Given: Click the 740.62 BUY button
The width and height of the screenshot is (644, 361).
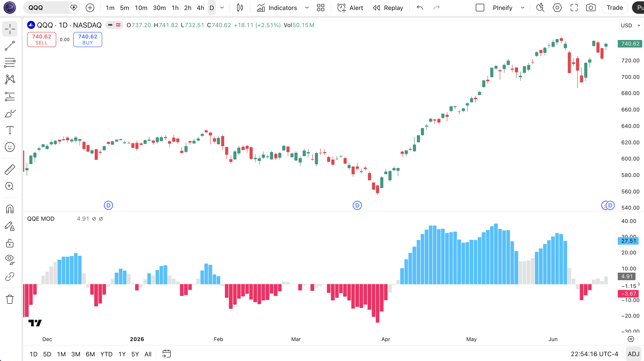Looking at the screenshot, I should 88,40.
